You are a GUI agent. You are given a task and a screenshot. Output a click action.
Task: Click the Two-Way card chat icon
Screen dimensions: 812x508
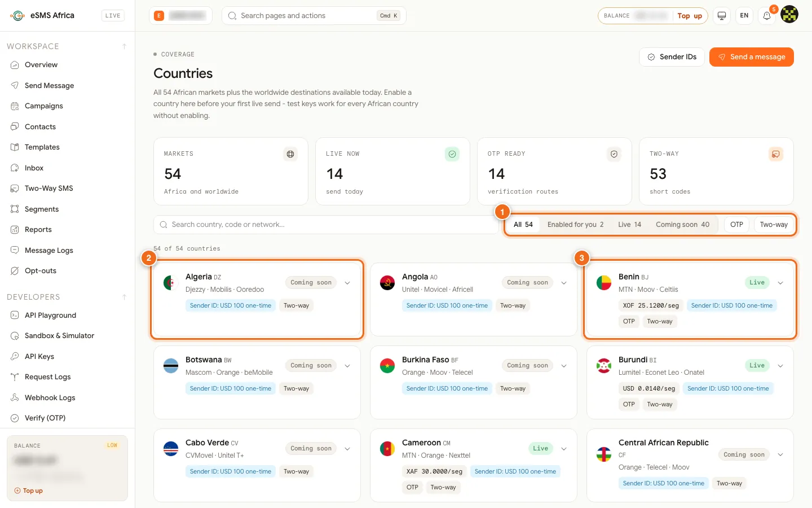[776, 154]
